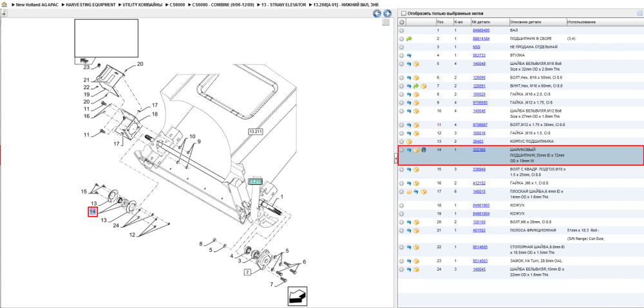Click the yellow note icon in row 17
Image resolution: width=644 pixels, height=308 pixels.
coord(409,192)
